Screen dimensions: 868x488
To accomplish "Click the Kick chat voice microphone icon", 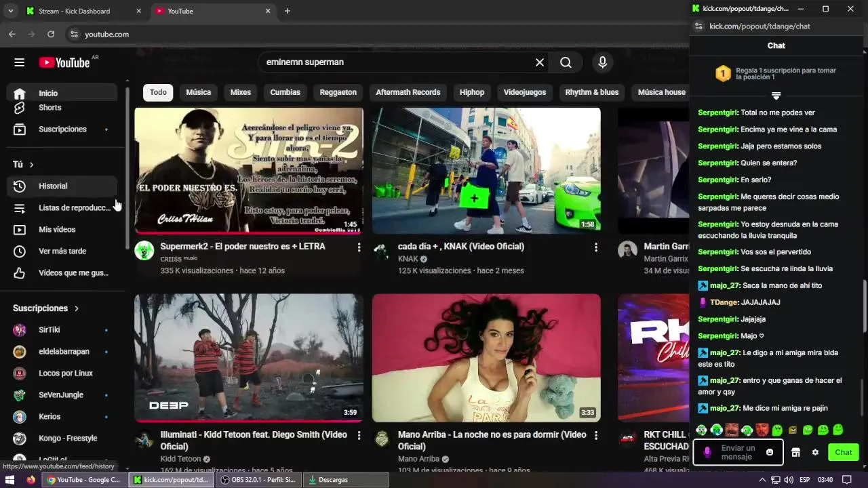I will [707, 452].
